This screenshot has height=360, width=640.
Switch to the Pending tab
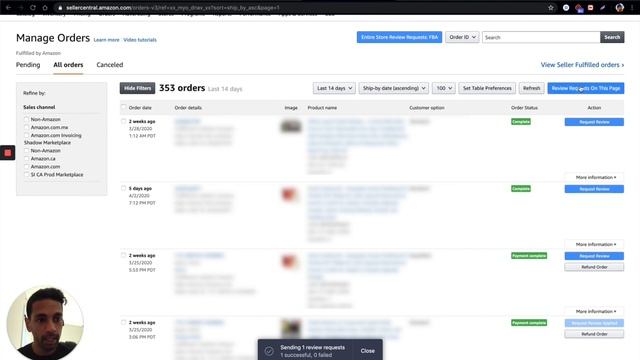28,64
